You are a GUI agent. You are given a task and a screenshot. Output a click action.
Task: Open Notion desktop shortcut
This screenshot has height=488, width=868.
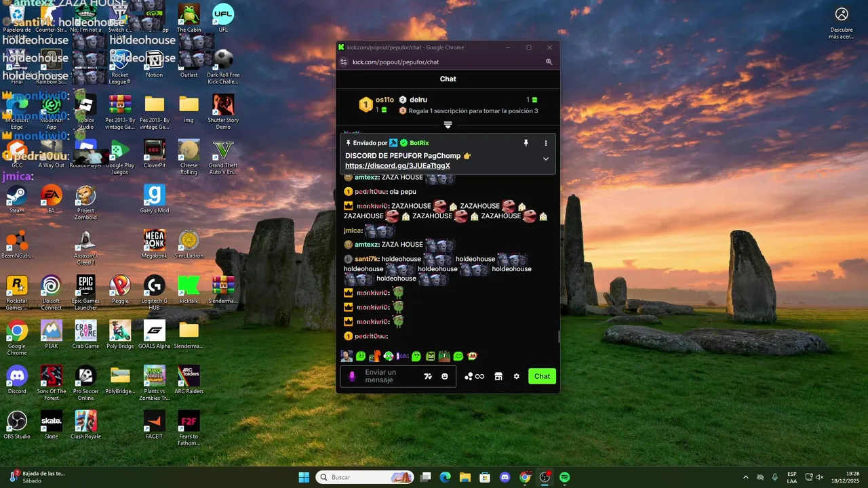[155, 64]
